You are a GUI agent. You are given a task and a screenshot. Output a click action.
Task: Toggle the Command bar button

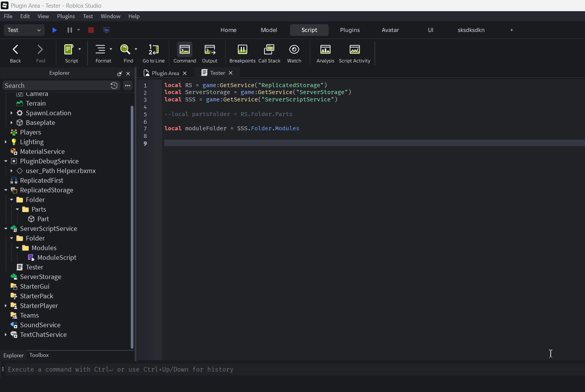tap(185, 53)
